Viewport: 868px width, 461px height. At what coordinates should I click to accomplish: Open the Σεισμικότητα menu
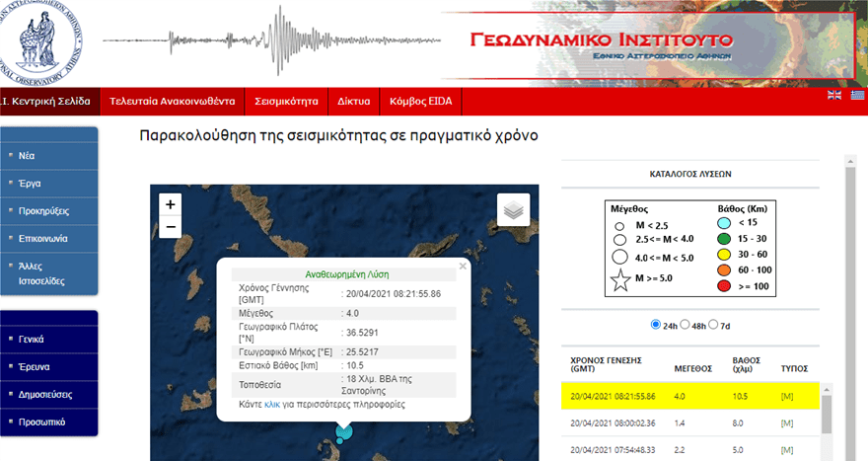point(286,101)
